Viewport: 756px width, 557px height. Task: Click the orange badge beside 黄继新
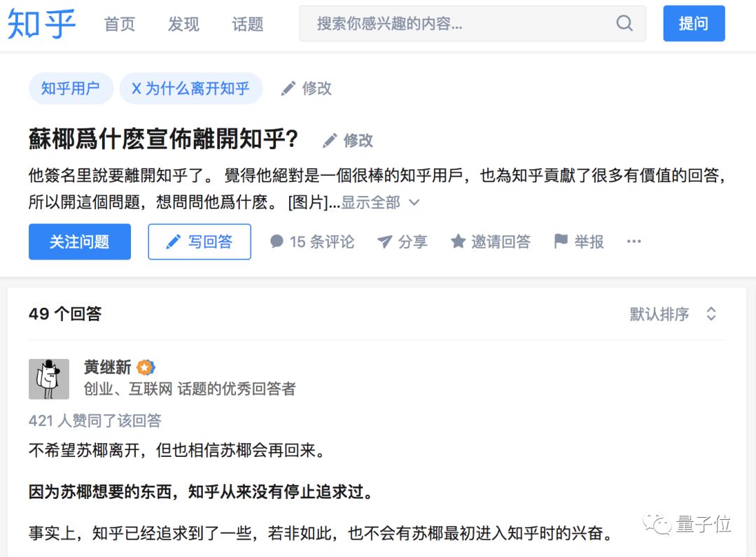coord(146,367)
